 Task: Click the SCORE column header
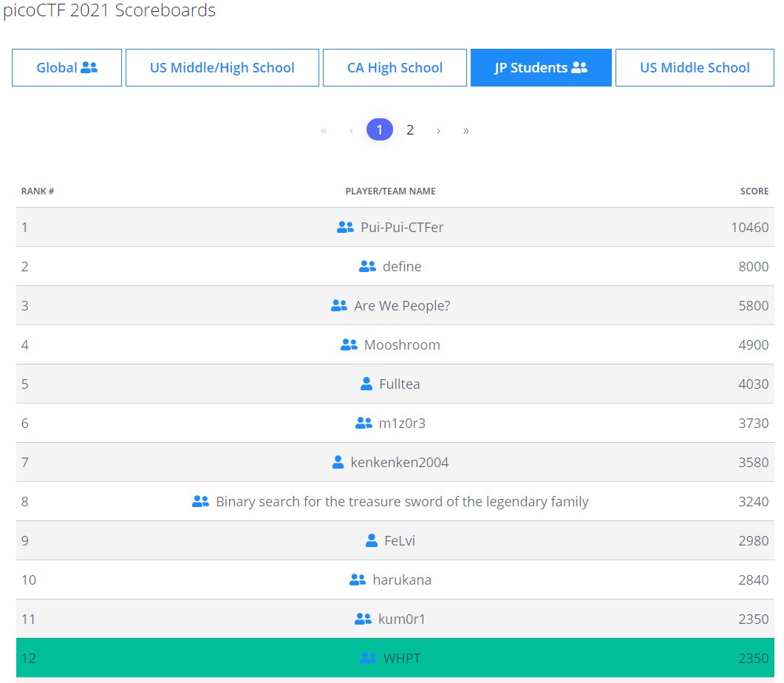coord(754,191)
